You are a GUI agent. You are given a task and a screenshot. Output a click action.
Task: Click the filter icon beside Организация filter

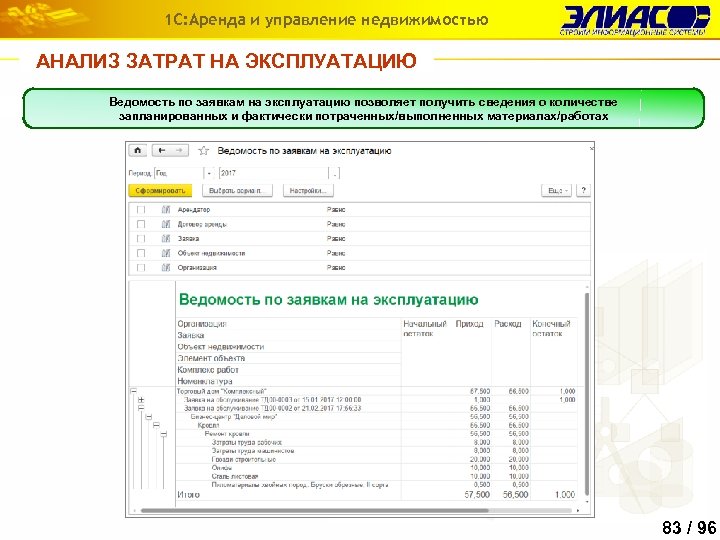[166, 267]
